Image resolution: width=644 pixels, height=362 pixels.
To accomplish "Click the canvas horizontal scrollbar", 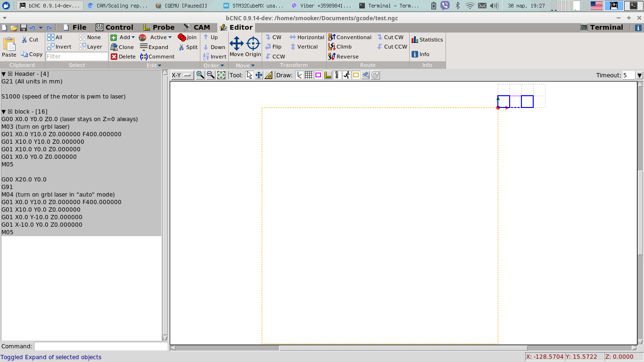I will point(403,348).
